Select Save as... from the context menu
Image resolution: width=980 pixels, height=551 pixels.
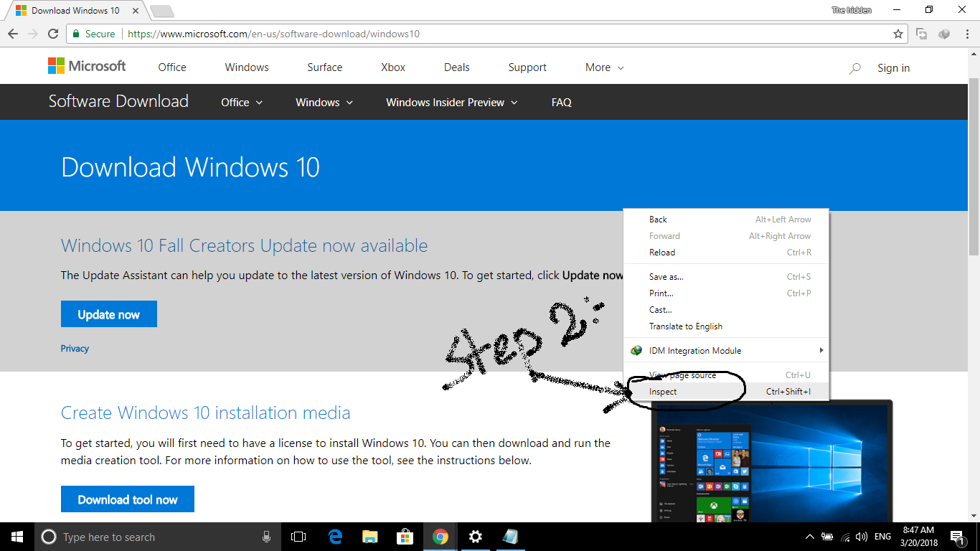point(726,277)
